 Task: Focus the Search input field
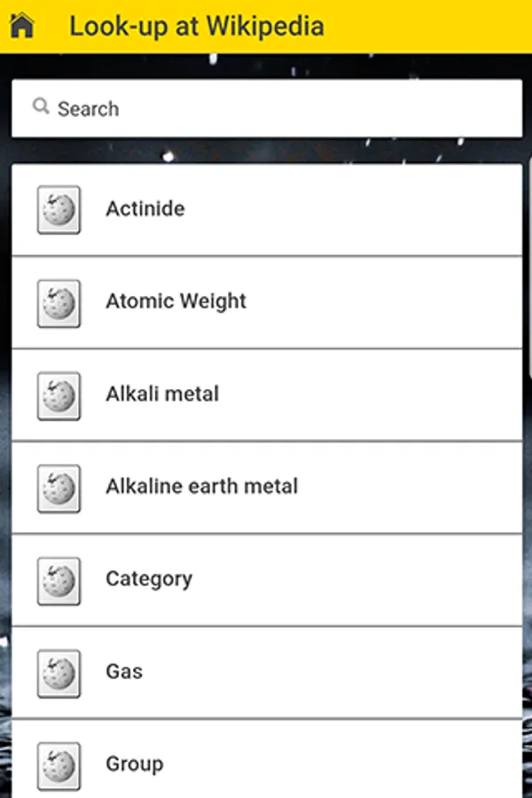click(x=284, y=109)
